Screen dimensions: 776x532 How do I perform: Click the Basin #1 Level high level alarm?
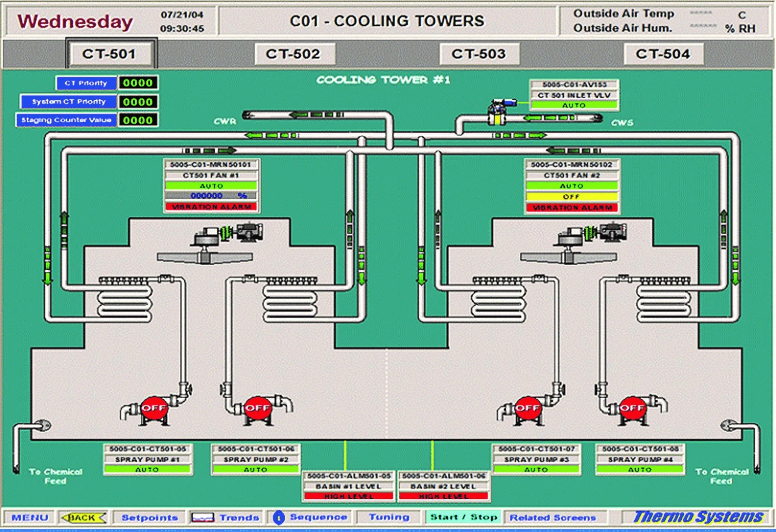[348, 495]
